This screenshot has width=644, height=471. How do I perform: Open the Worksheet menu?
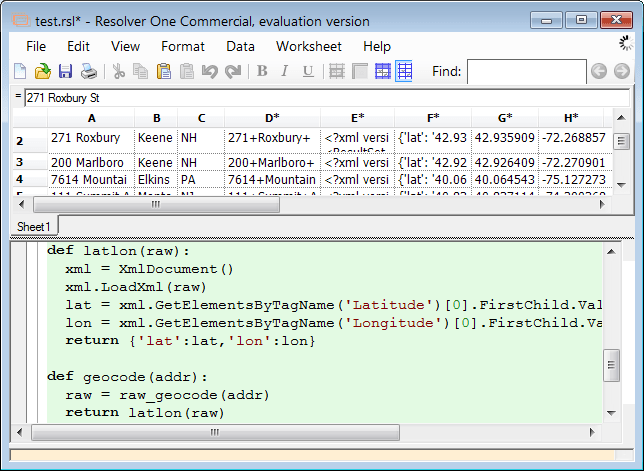(308, 46)
